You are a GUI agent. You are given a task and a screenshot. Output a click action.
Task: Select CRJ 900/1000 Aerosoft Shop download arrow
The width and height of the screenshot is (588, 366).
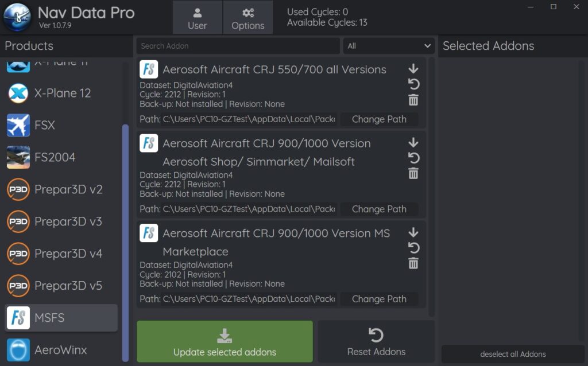tap(413, 142)
